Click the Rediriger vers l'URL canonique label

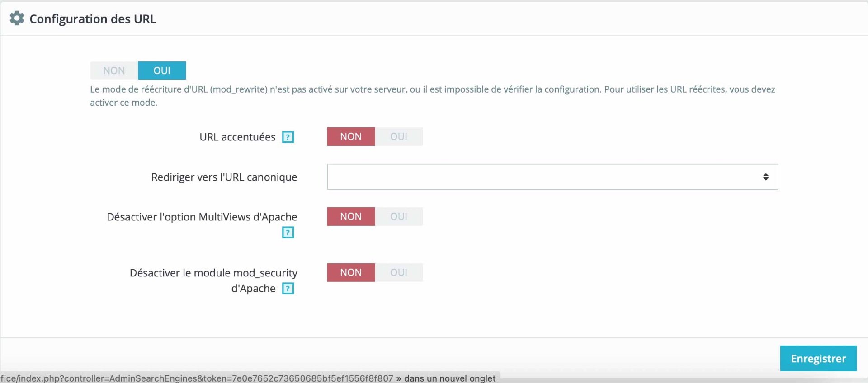click(224, 177)
